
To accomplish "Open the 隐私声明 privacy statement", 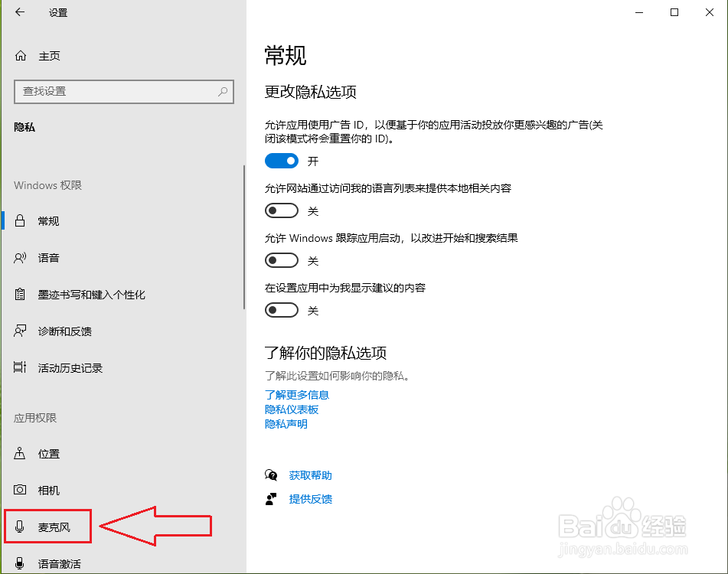I will pos(286,423).
